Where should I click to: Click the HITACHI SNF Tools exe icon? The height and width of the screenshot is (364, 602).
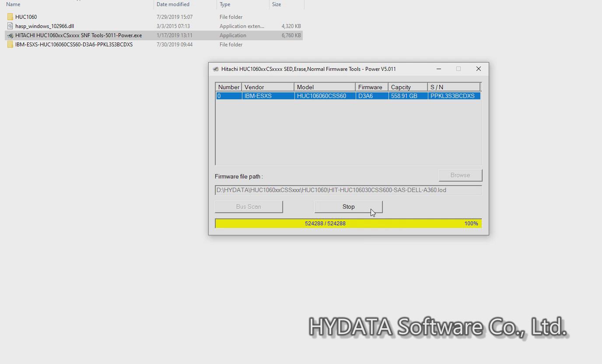click(10, 35)
